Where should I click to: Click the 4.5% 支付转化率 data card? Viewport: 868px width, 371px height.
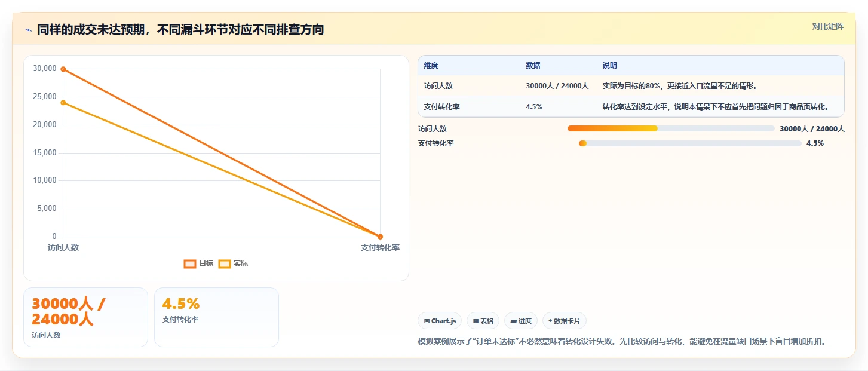point(216,317)
